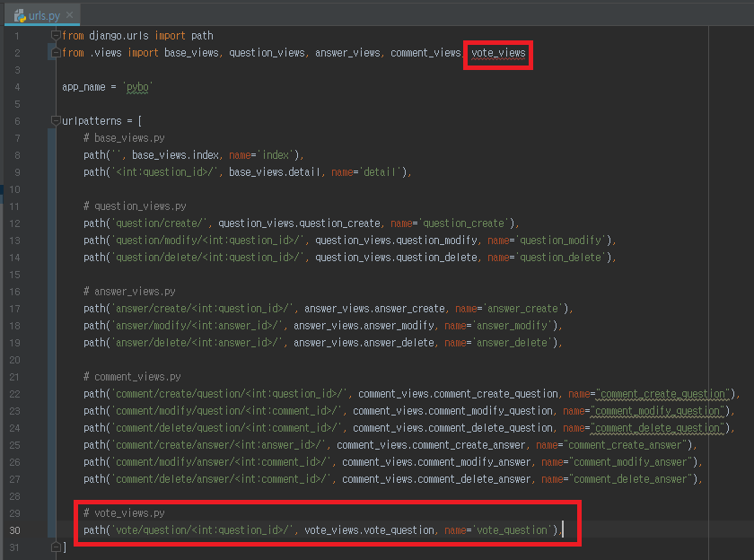This screenshot has height=560, width=754.
Task: Click base_views.detail on line 9
Action: 275,172
